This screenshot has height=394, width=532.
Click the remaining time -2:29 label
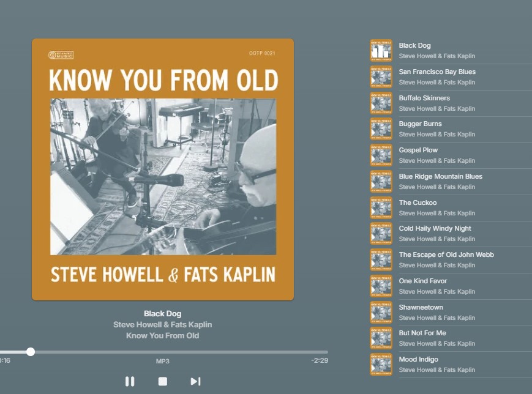click(x=320, y=360)
